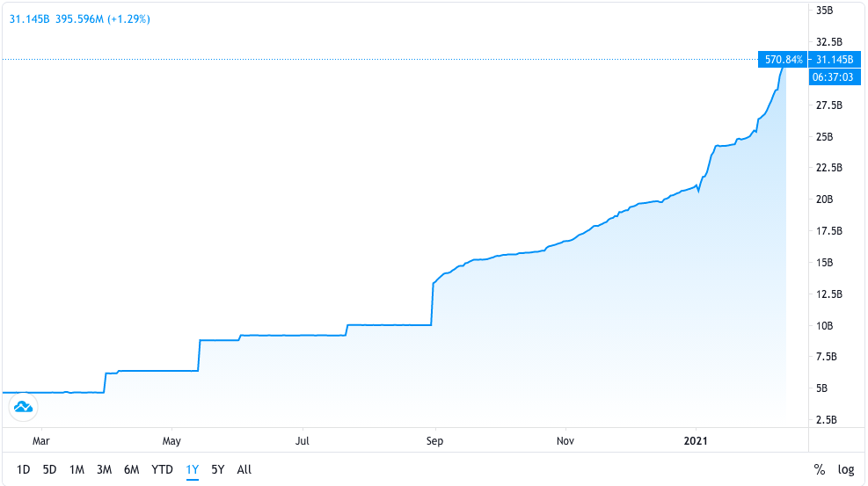Switch chart to 1M range
This screenshot has height=486, width=868.
click(x=77, y=469)
